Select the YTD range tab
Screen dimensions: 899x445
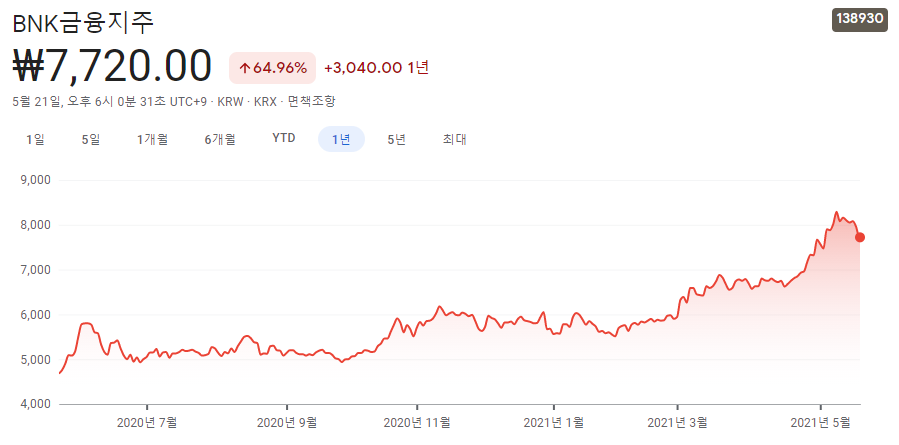pos(284,139)
